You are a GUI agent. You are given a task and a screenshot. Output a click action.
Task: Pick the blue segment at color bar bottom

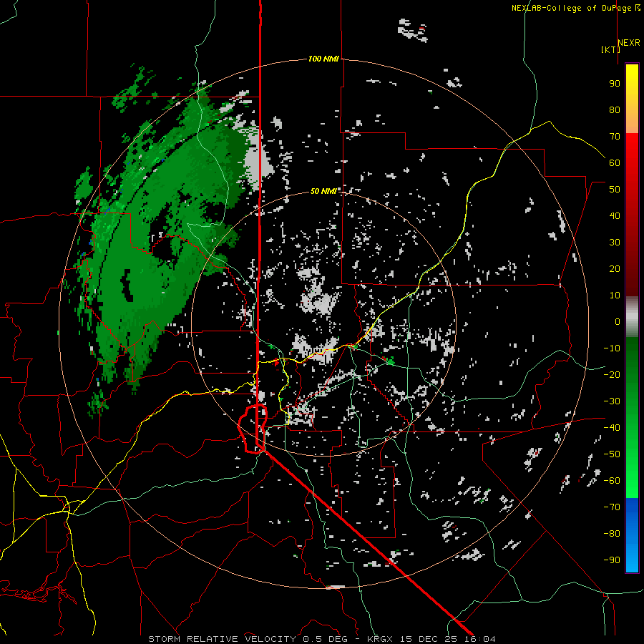pyautogui.click(x=632, y=535)
